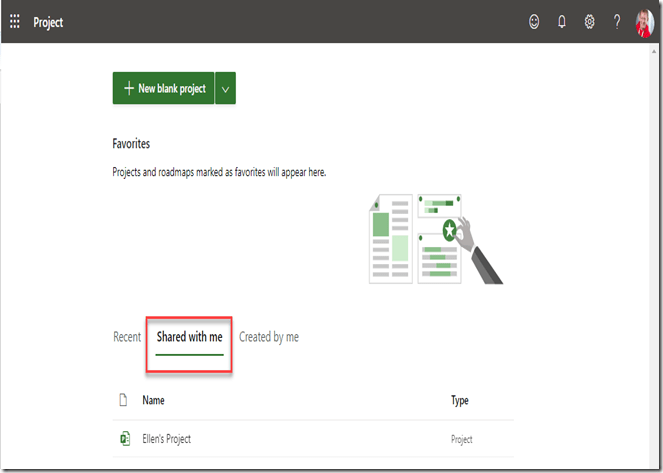Expand the New blank project dropdown arrow

click(225, 89)
